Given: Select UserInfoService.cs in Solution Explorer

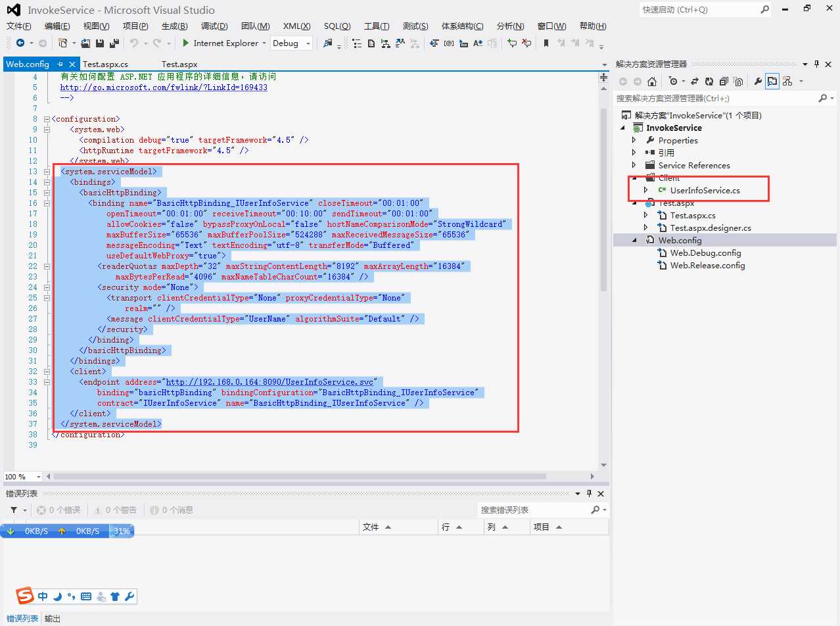Looking at the screenshot, I should coord(705,190).
